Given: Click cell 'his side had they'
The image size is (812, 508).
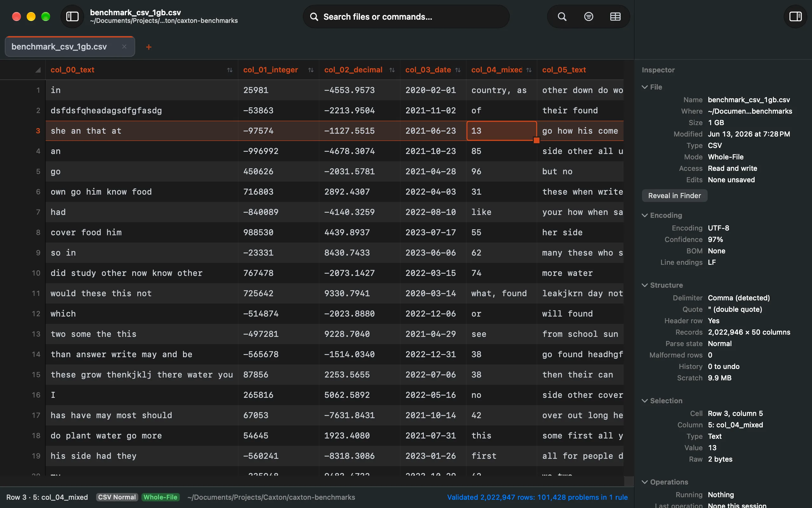Looking at the screenshot, I should pos(141,456).
